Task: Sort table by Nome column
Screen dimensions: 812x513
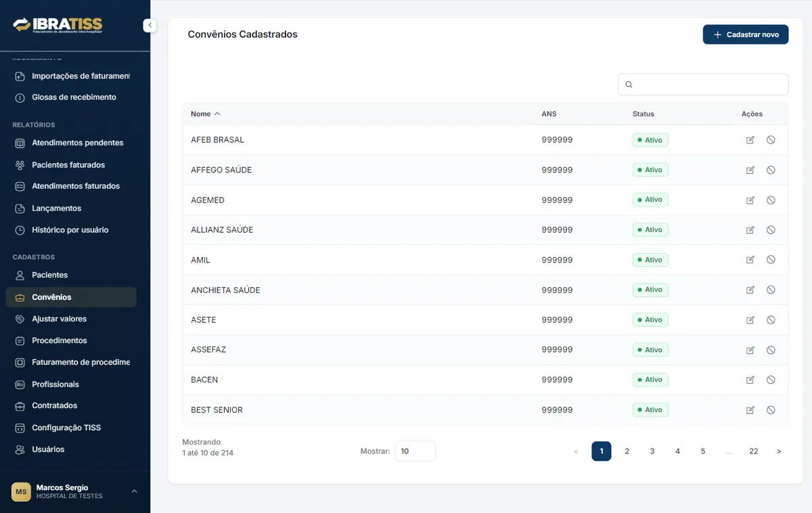Action: coord(205,114)
